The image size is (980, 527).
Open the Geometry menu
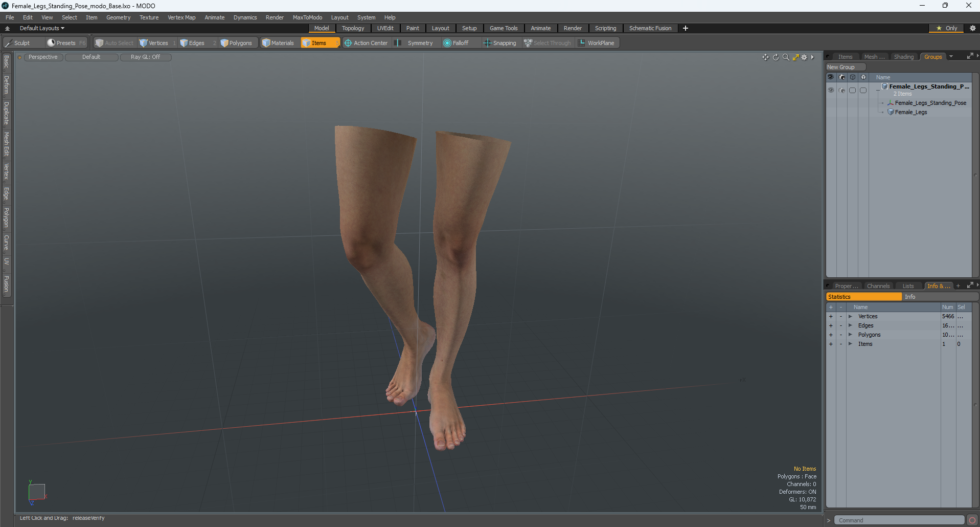click(119, 17)
